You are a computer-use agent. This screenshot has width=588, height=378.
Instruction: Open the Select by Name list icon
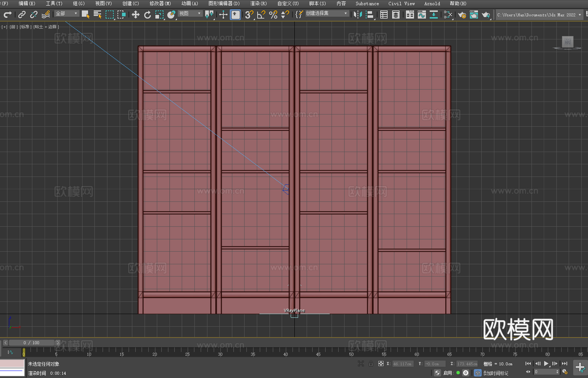(97, 14)
